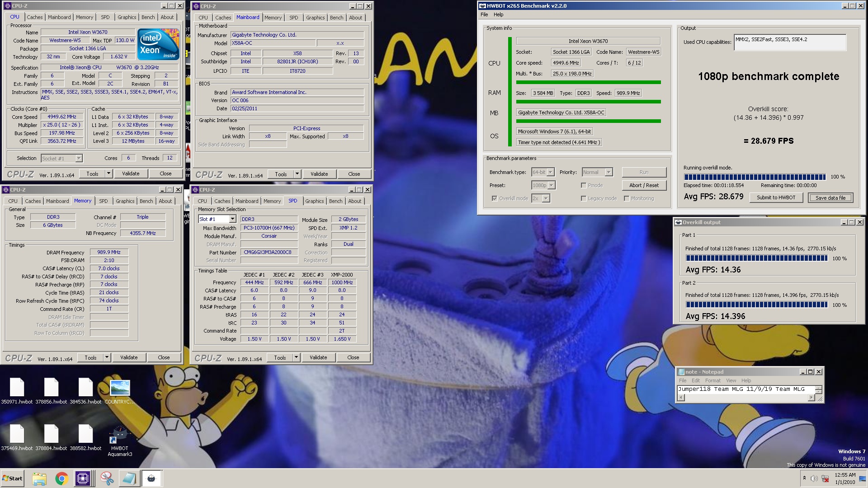Click Notepad window title icon
Viewport: 868px width, 488px height.
(x=680, y=372)
